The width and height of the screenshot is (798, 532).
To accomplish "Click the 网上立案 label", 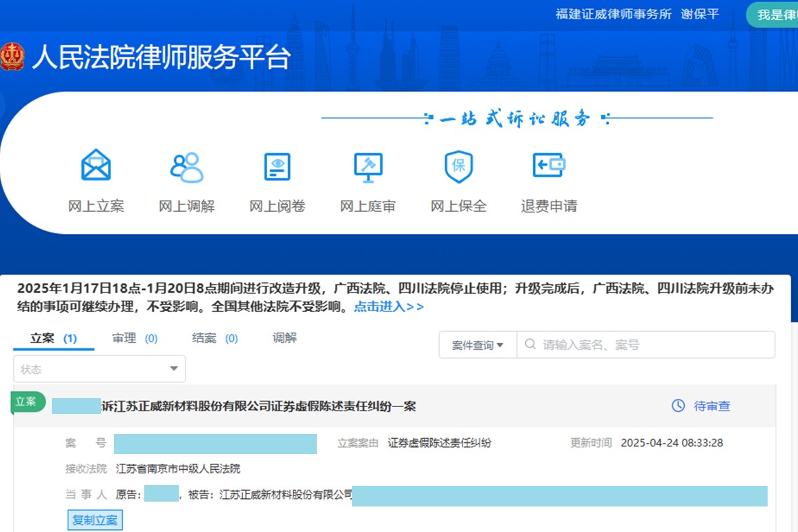I will [96, 206].
